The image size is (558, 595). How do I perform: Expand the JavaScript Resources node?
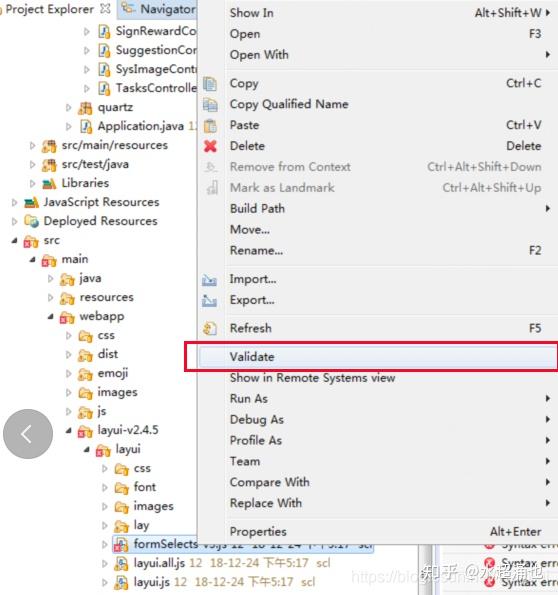click(x=14, y=203)
